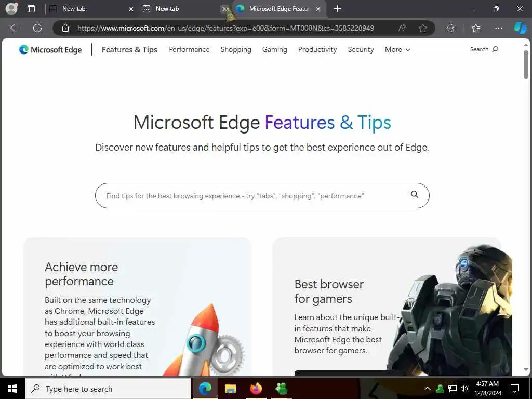
Task: Expand the More dropdown in the navigation
Action: [397, 49]
